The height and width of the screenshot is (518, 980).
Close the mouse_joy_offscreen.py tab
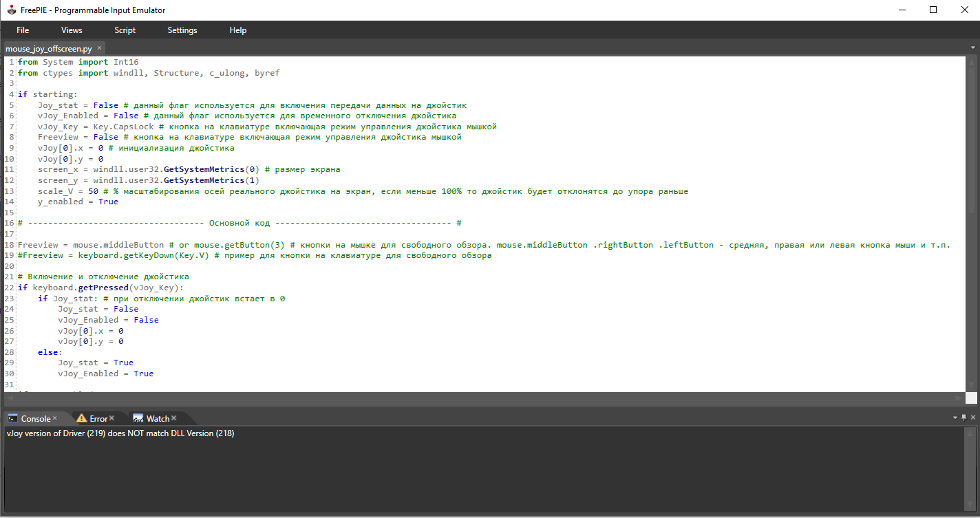[99, 48]
